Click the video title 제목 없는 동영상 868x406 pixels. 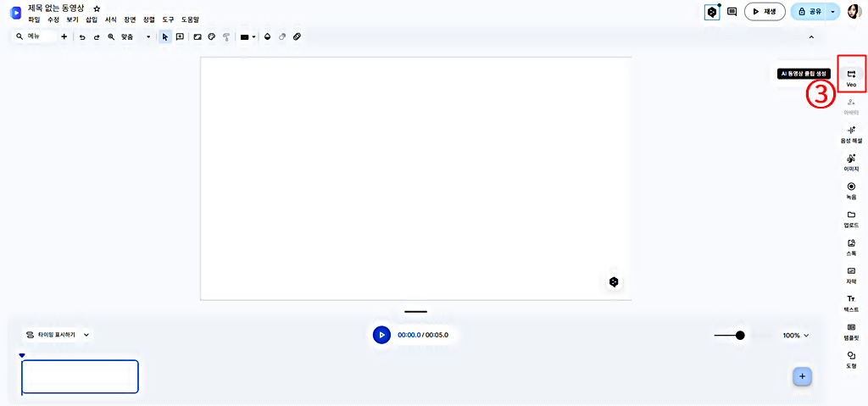pos(56,8)
